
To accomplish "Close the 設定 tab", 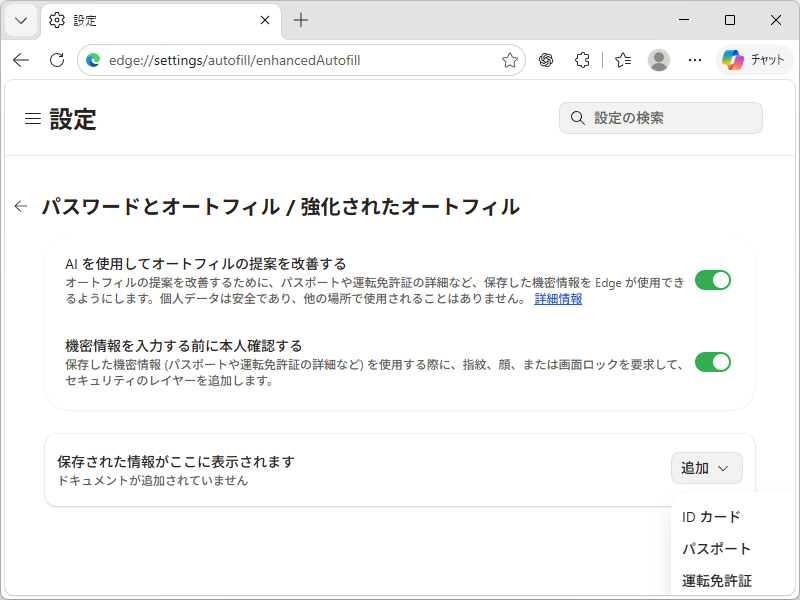I will pos(265,20).
